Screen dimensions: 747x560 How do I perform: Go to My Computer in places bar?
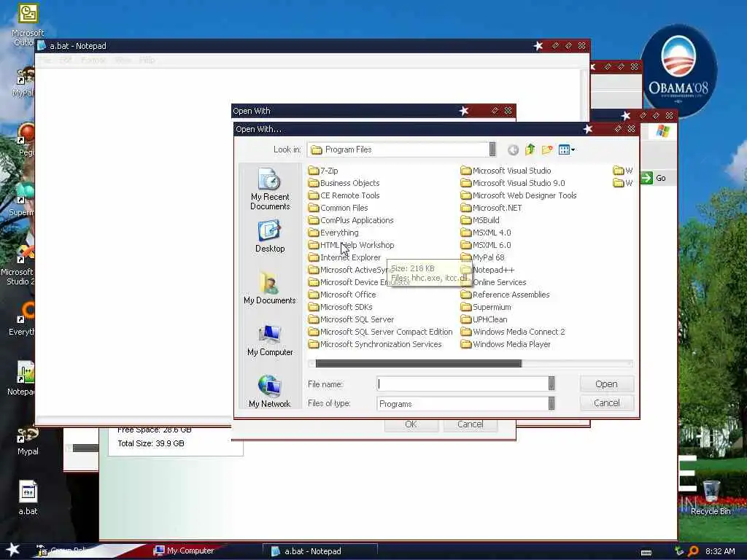coord(270,340)
